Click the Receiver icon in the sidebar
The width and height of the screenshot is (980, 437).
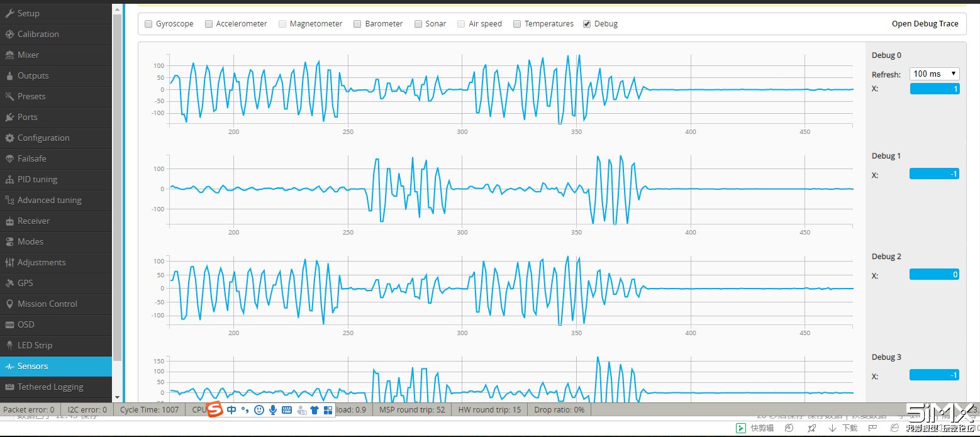(9, 221)
